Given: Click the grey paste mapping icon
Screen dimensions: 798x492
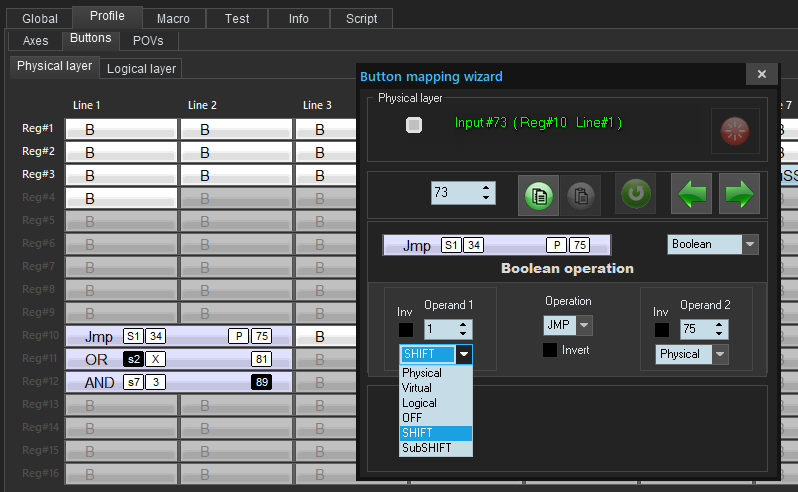Looking at the screenshot, I should (581, 195).
